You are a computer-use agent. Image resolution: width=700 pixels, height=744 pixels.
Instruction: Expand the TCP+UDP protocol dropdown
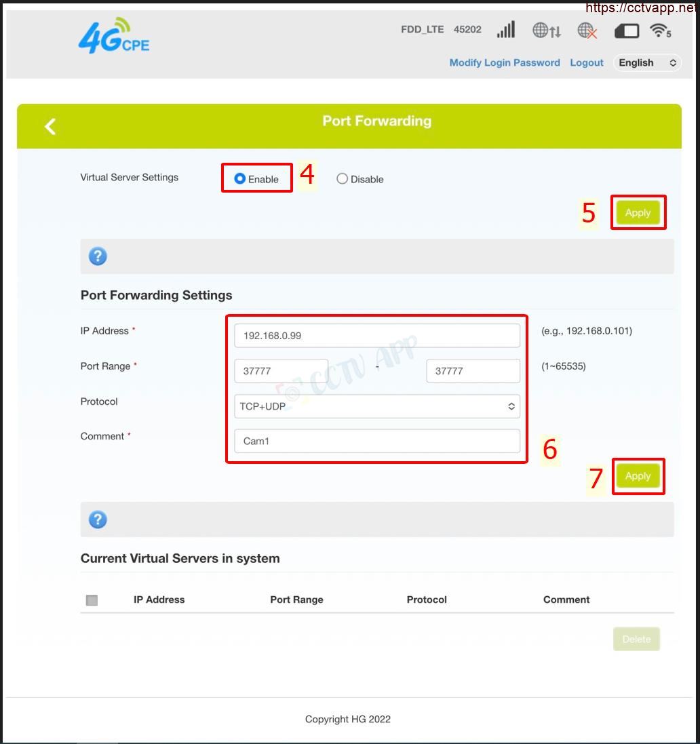tap(377, 406)
